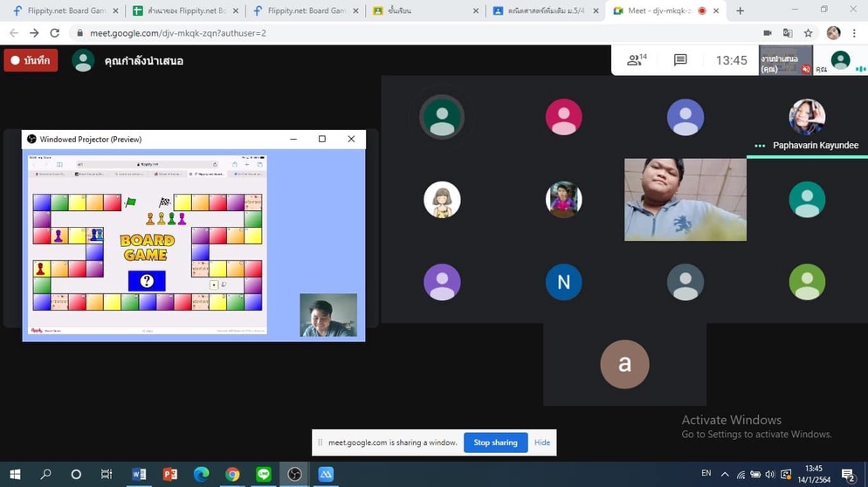Bookmark this page with star icon
Viewport: 868px width, 487px height.
pyautogui.click(x=809, y=33)
